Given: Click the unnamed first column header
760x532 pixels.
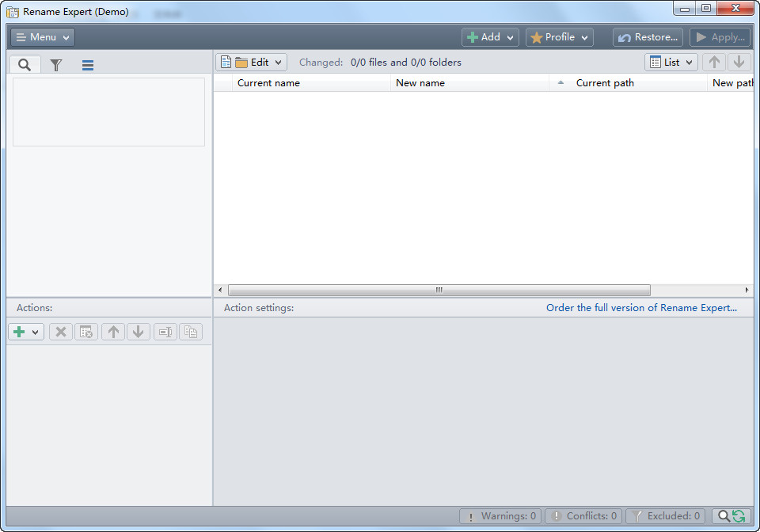Looking at the screenshot, I should (x=223, y=83).
